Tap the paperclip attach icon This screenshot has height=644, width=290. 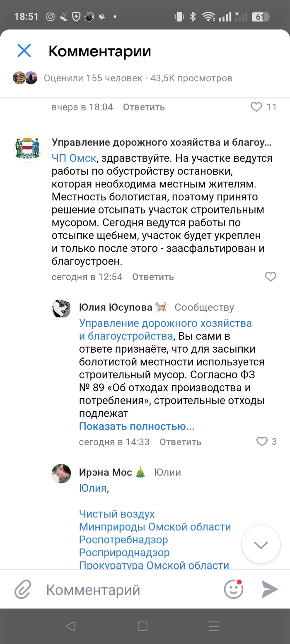pyautogui.click(x=23, y=589)
